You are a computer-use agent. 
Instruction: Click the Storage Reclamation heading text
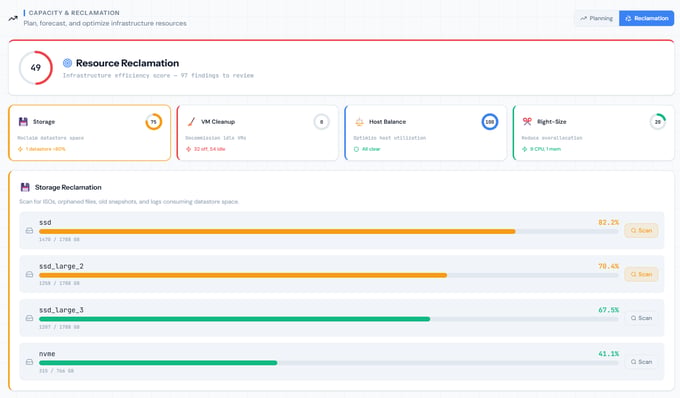(x=68, y=187)
